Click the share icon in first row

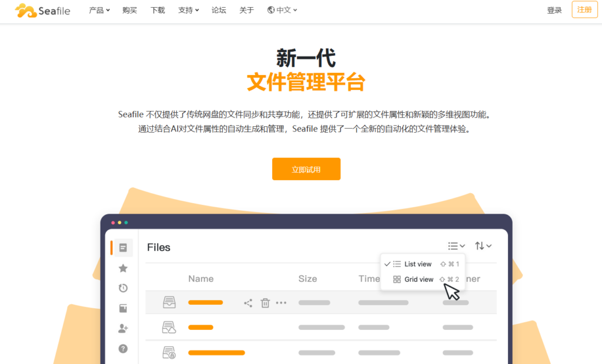pos(248,303)
